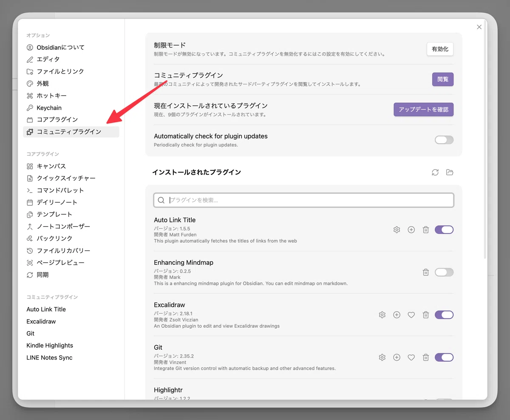Uninstall Excalidraw with trash icon

click(x=425, y=315)
